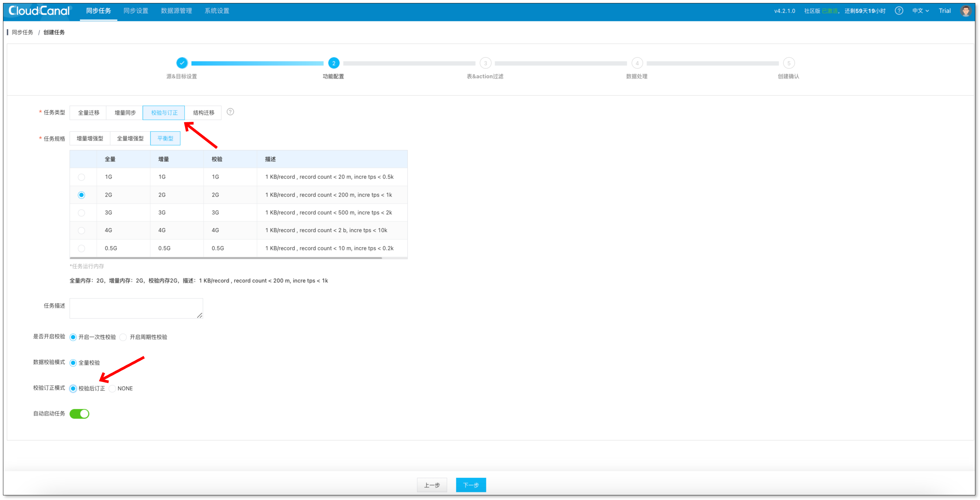Click the 上一步 button

432,485
